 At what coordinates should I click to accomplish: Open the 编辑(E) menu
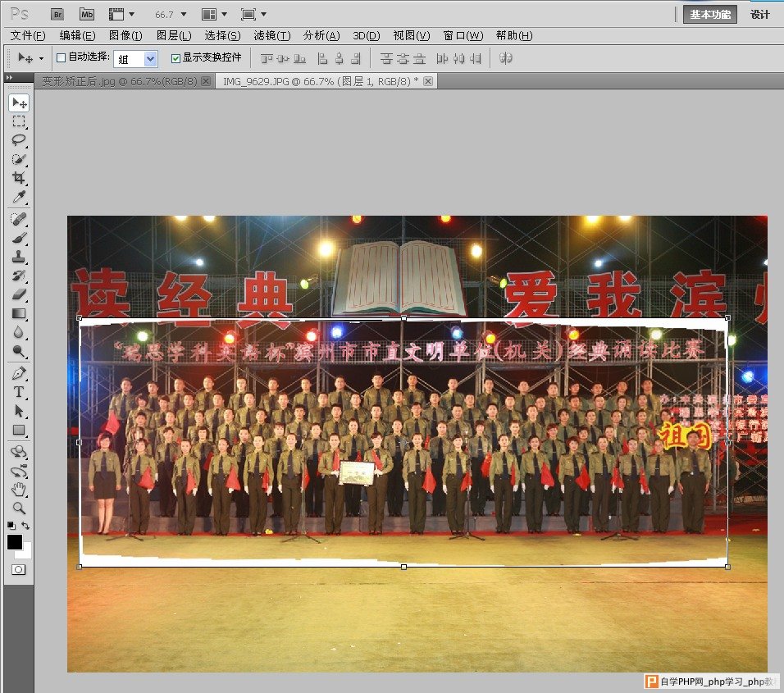(x=77, y=35)
